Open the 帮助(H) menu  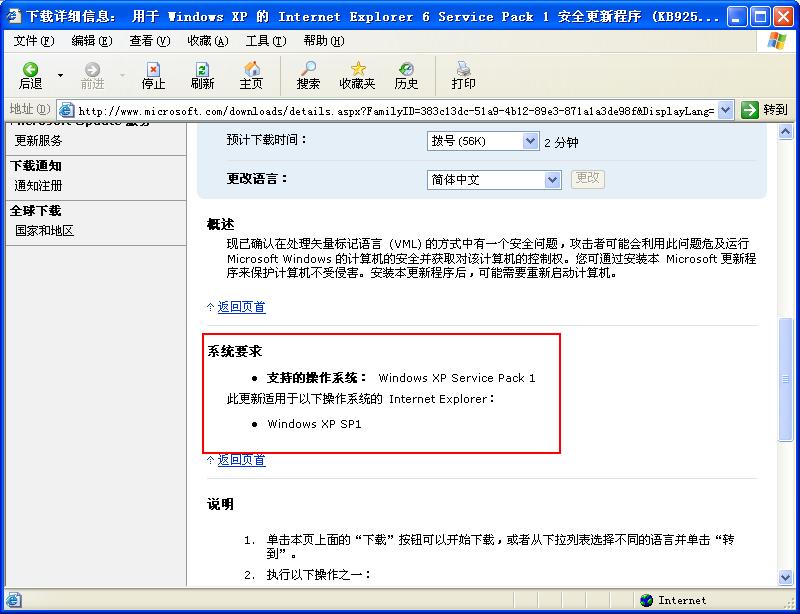point(323,41)
